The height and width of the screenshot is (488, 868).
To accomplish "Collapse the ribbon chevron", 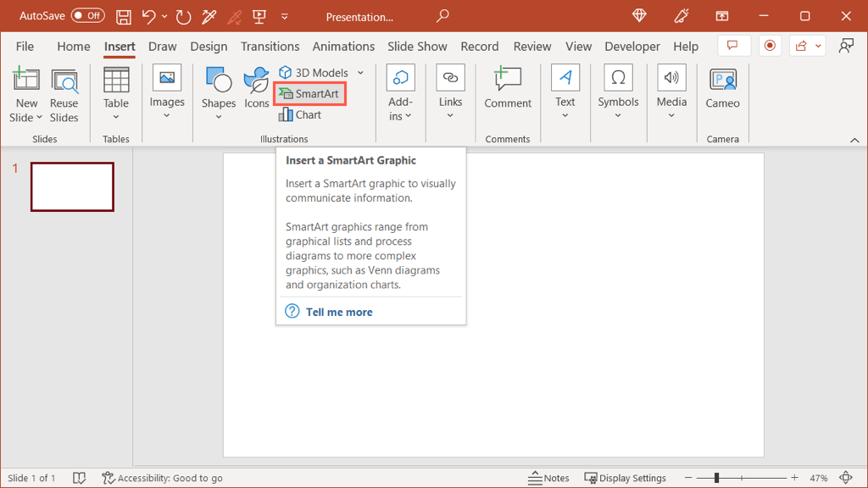I will click(854, 140).
